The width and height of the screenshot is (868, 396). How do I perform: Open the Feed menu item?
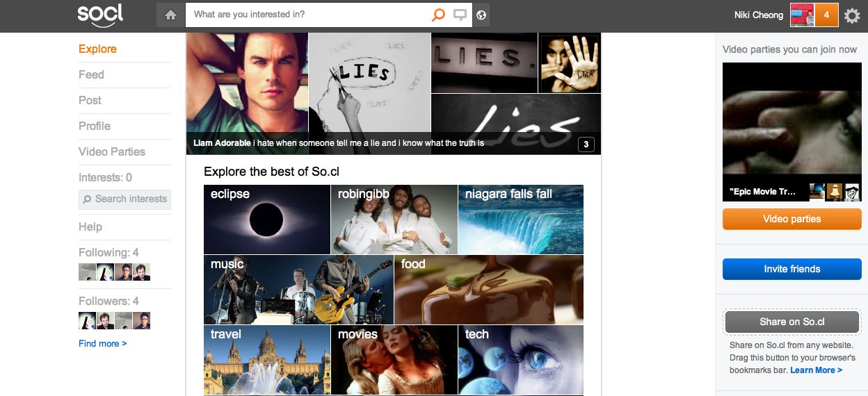pyautogui.click(x=91, y=74)
